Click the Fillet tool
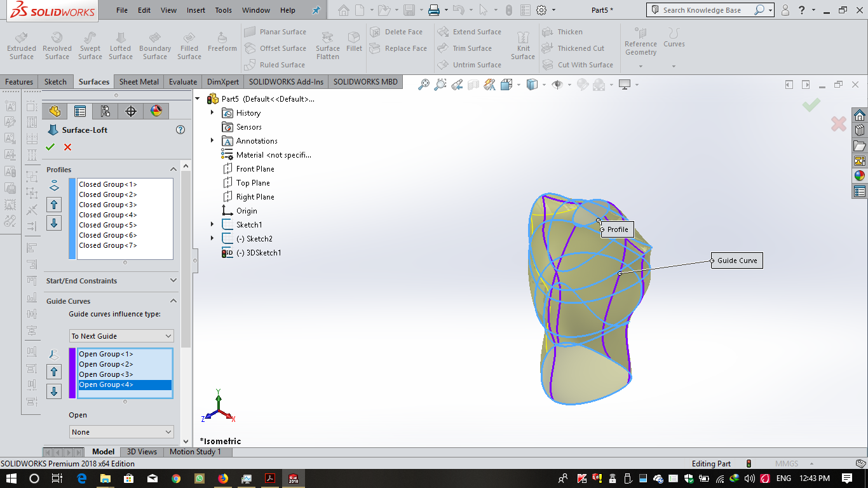 tap(355, 41)
